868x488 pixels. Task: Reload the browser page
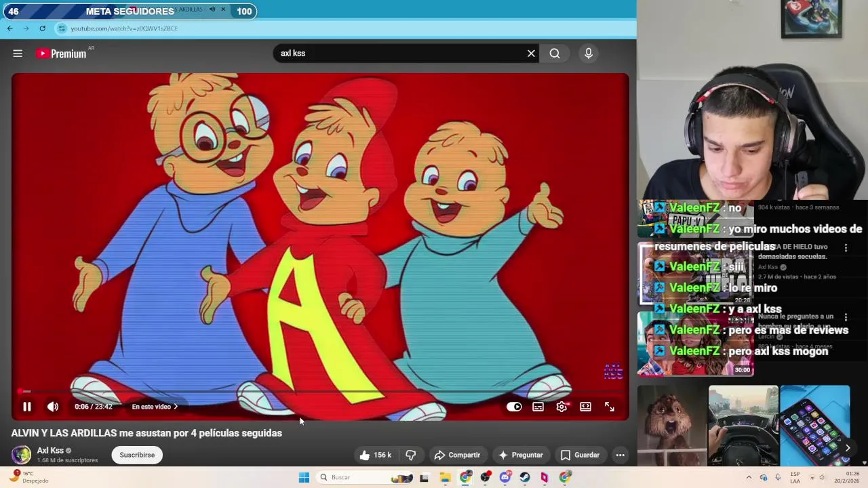click(42, 28)
